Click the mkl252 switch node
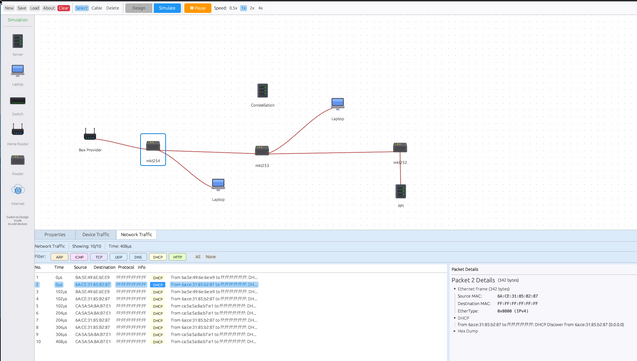 (400, 147)
